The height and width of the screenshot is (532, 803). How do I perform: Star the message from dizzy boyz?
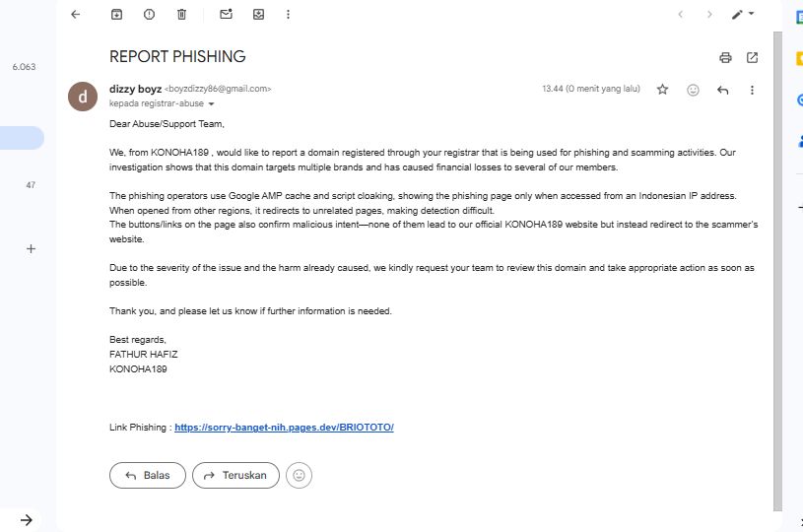coord(662,90)
